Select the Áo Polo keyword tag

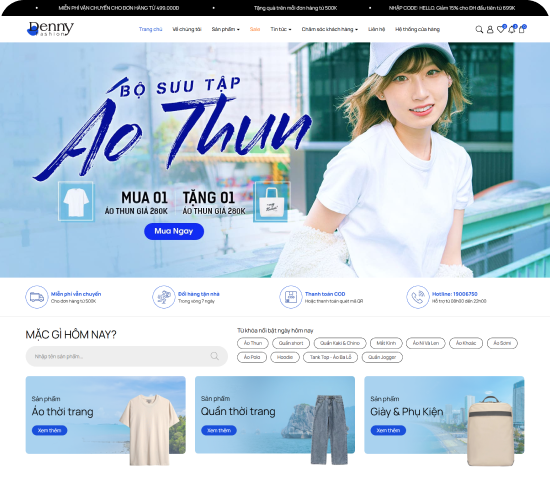click(252, 357)
